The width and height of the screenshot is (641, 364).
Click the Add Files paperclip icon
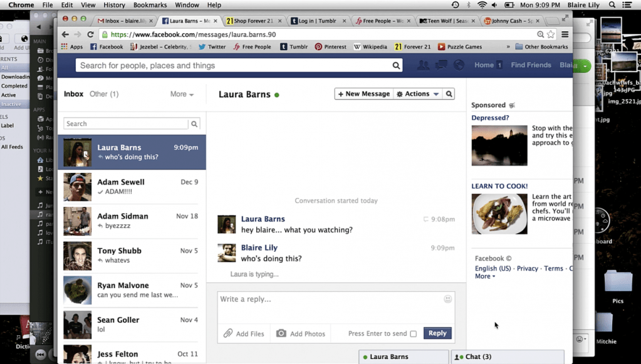(x=228, y=333)
